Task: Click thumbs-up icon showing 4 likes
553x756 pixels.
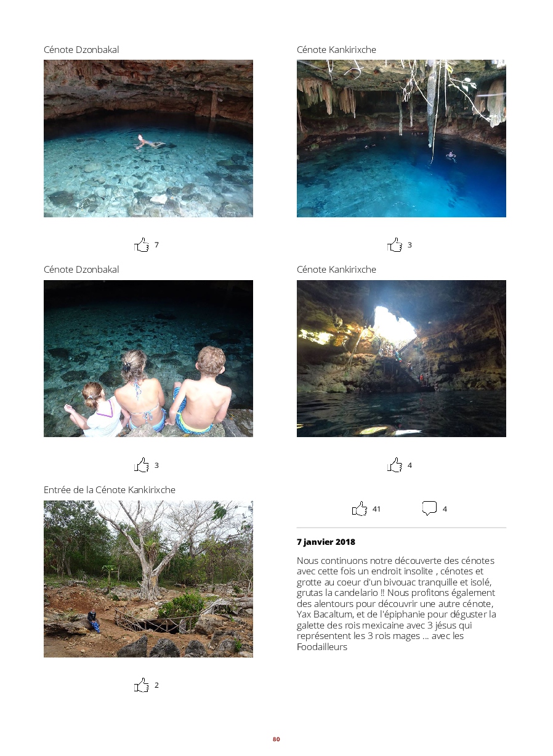Action: coord(395,465)
